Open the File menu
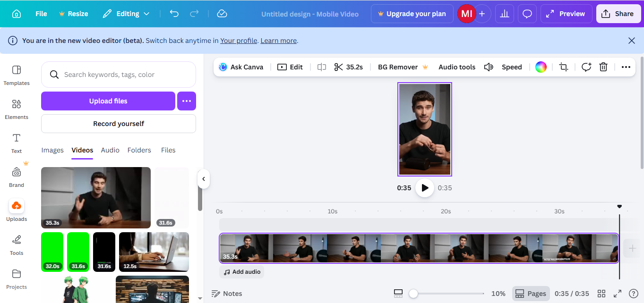Screen dimensions: 644x303 tap(41, 14)
